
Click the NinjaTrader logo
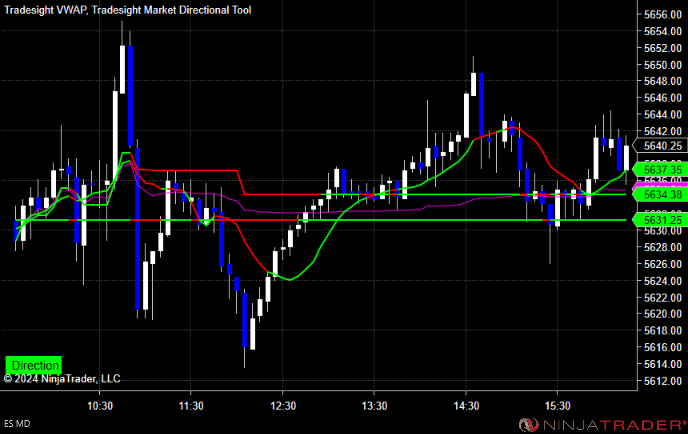click(x=602, y=424)
